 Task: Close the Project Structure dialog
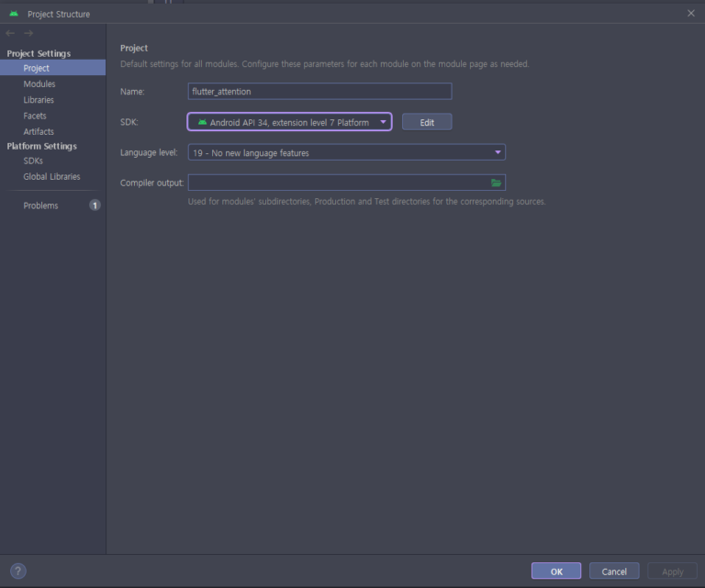(x=690, y=13)
